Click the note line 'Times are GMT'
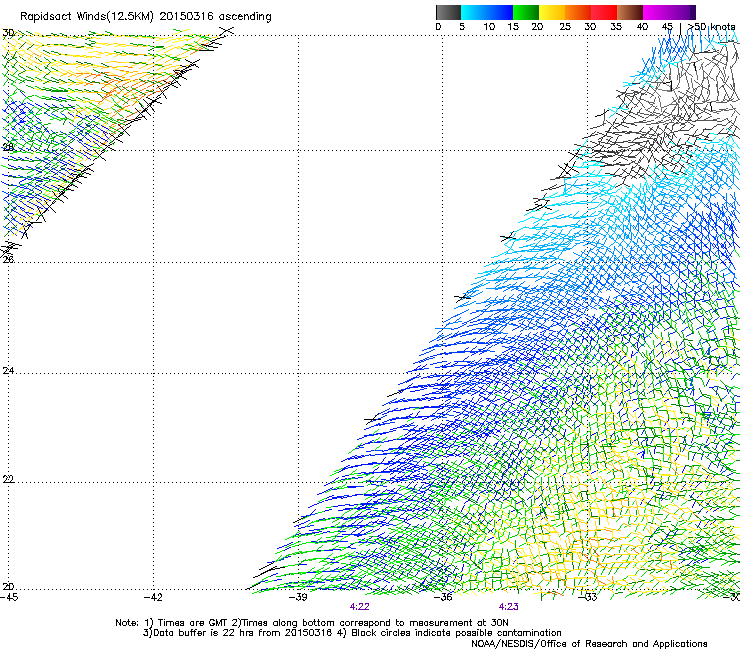Image resolution: width=740 pixels, height=650 pixels. (193, 623)
